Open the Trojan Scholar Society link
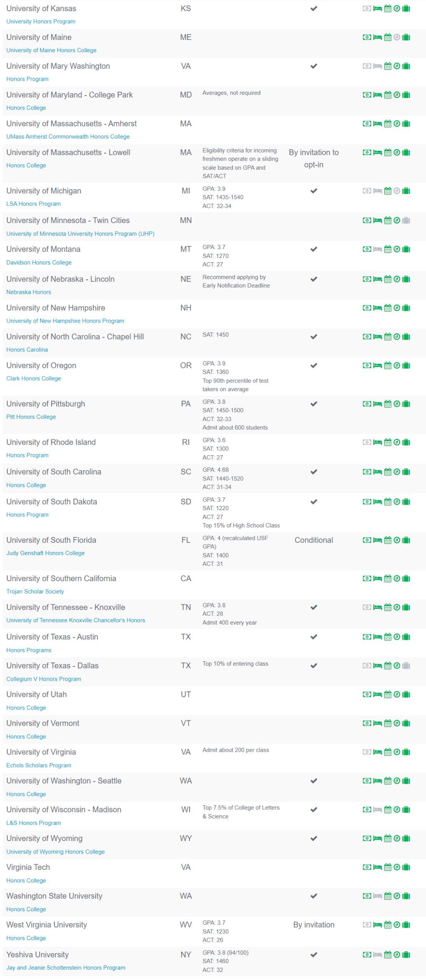 click(35, 591)
